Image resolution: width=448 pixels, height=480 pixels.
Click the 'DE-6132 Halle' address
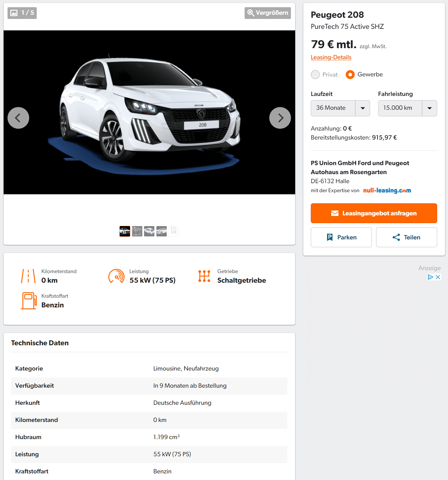[x=330, y=181]
